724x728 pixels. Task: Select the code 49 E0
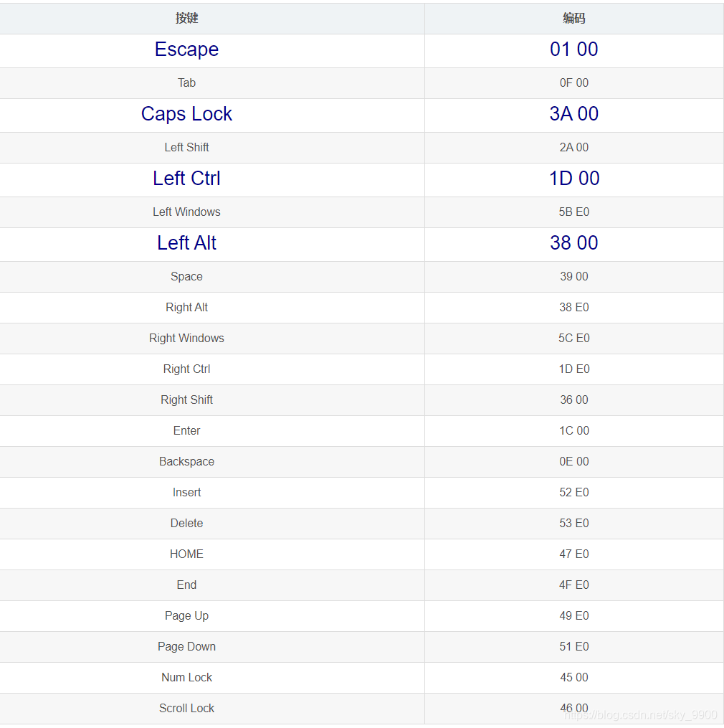click(574, 615)
